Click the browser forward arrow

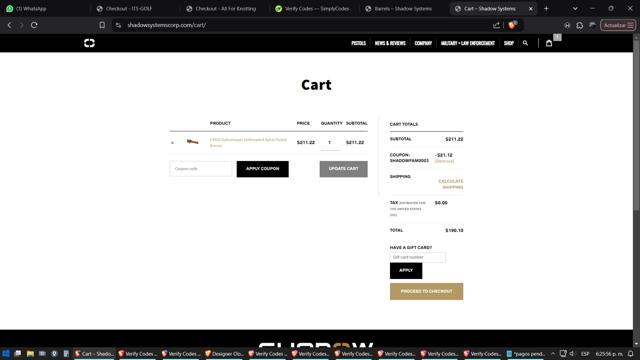(21, 25)
